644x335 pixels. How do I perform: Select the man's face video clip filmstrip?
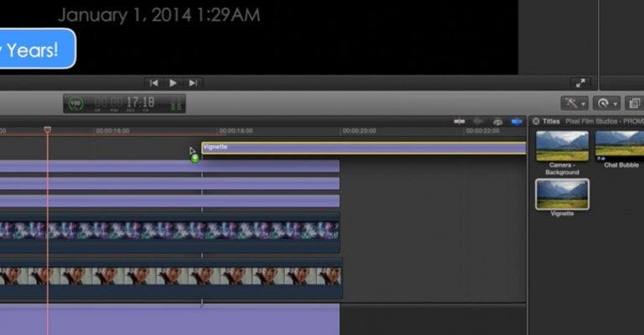click(170, 276)
